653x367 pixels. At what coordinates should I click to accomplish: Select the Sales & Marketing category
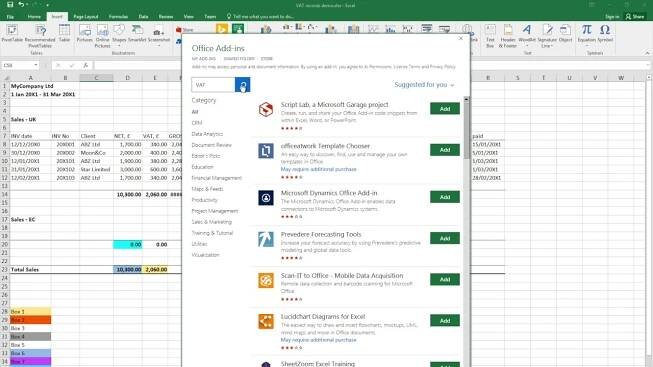coord(212,222)
